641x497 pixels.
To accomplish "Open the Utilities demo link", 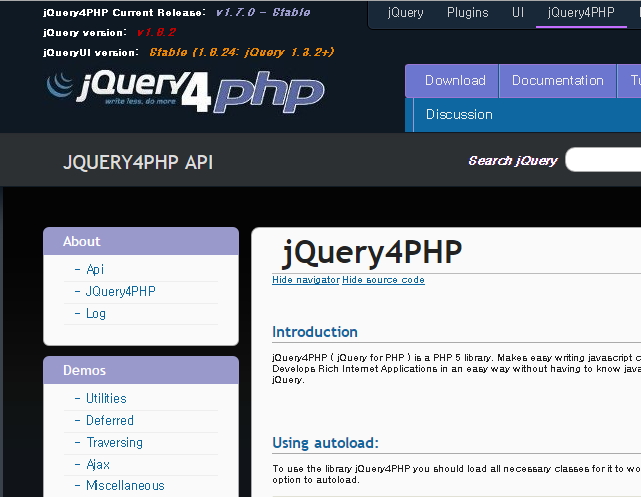I will point(106,398).
